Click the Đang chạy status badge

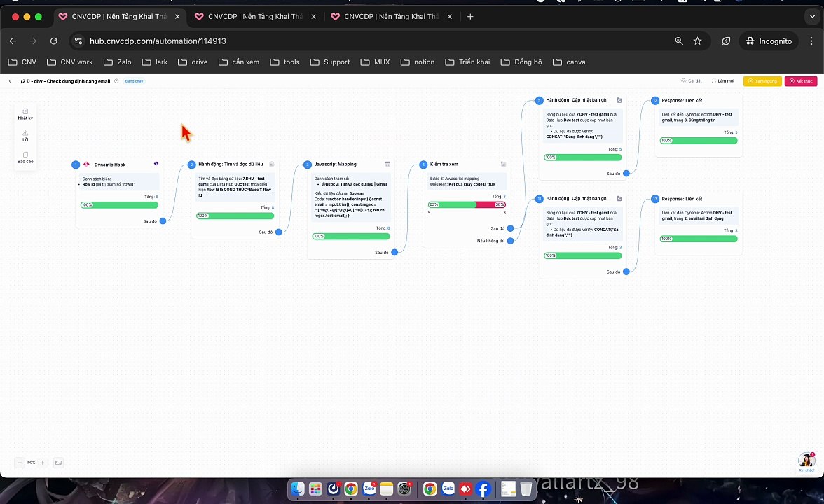click(134, 81)
